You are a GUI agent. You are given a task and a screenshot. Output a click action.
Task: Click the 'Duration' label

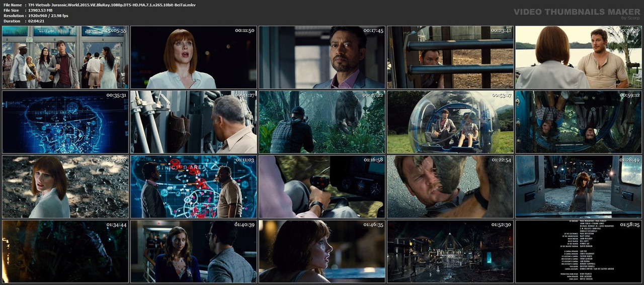coord(12,21)
